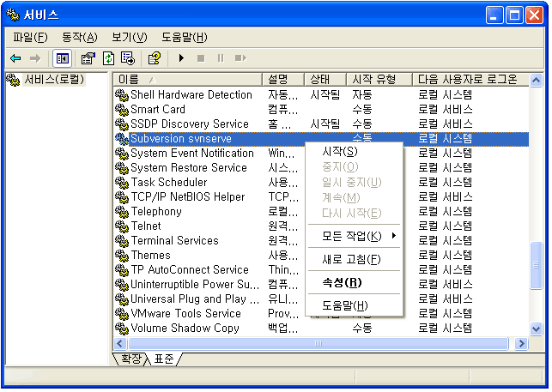Sort by the 이름 column header
The height and width of the screenshot is (392, 552).
[x=187, y=80]
